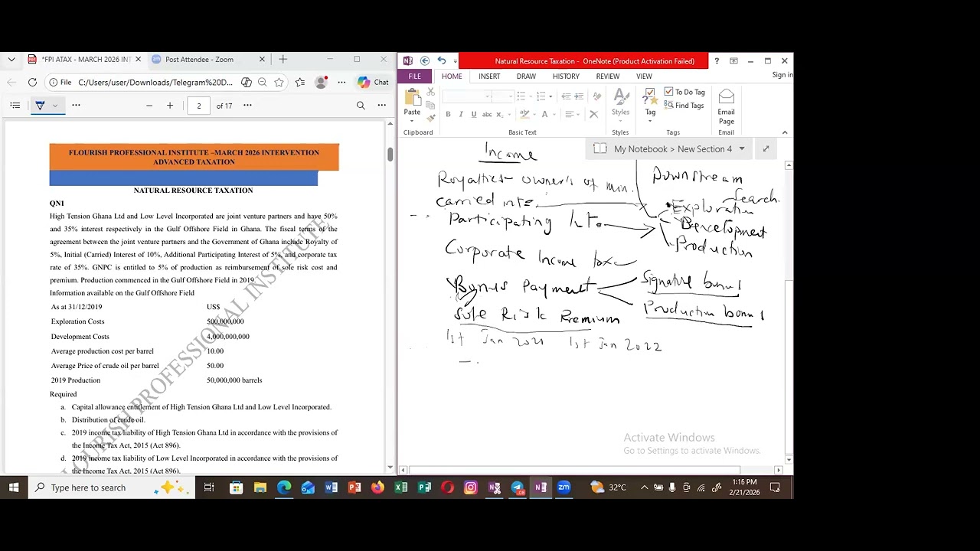Open a new Edge tab
This screenshot has height=551, width=980.
click(283, 59)
